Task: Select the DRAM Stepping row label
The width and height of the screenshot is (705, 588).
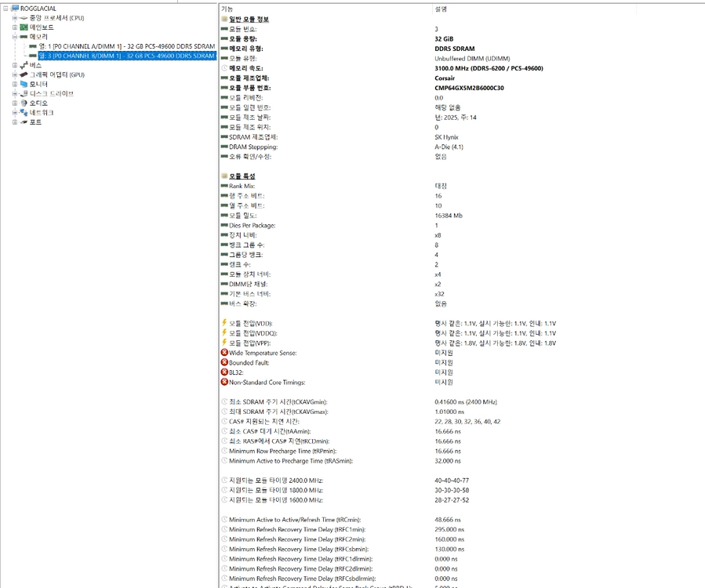Action: click(253, 147)
